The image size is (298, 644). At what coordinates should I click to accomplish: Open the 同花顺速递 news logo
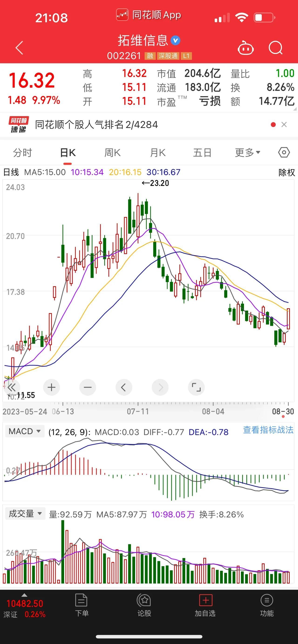coord(19,124)
